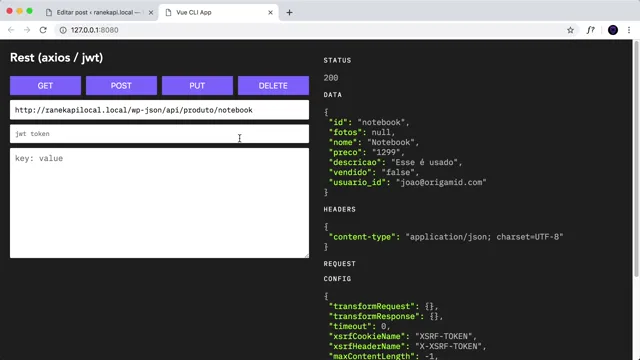
Task: Focus the API URL input field
Action: tap(159, 110)
